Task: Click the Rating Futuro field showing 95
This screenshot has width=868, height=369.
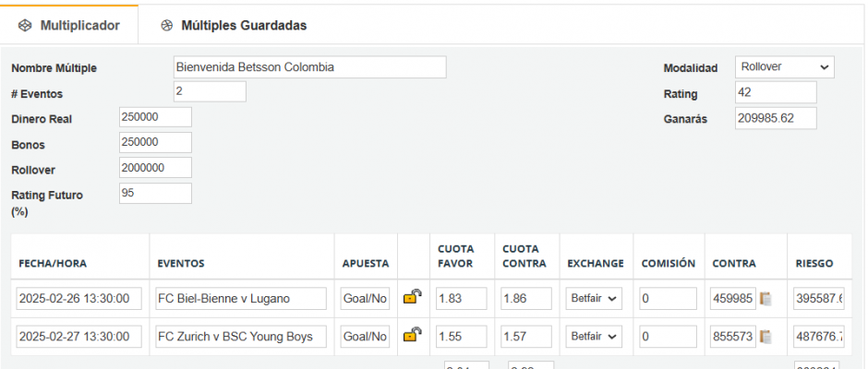Action: click(x=155, y=193)
